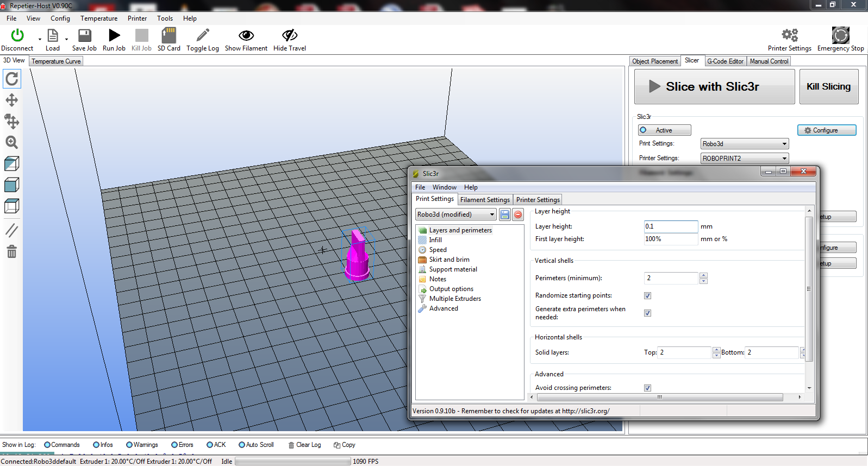Click the Kill Slicing button
Screen dimensions: 868x467
click(828, 87)
